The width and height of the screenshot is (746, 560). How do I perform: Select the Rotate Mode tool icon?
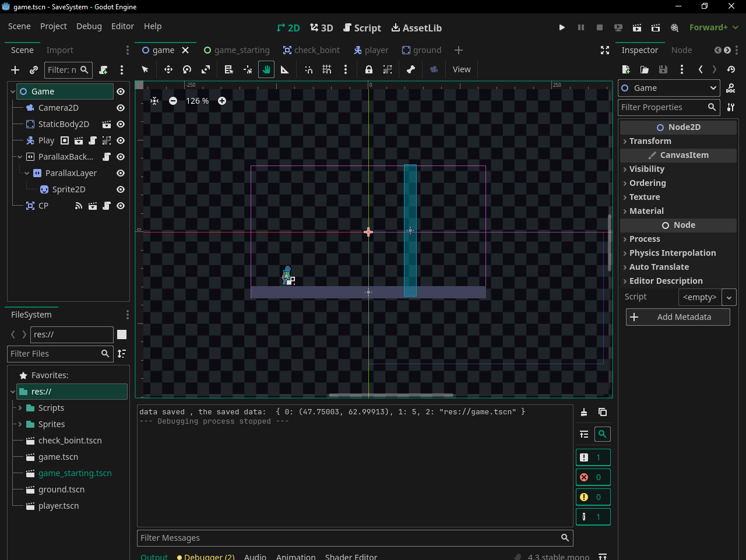(x=187, y=69)
